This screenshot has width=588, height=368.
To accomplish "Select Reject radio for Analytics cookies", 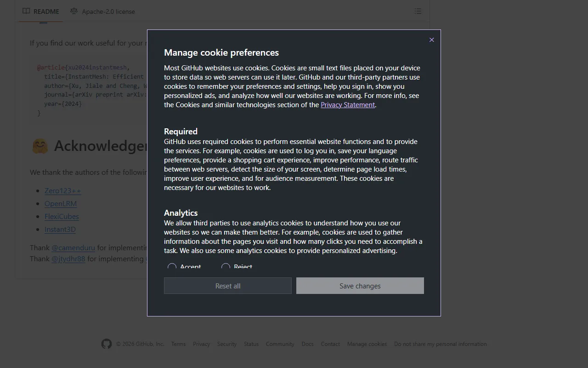I will click(226, 267).
